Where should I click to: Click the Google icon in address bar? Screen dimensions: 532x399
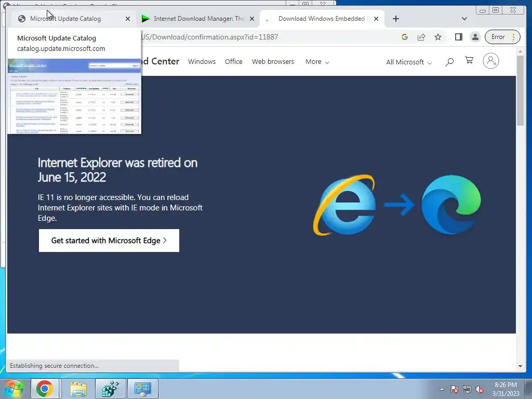[x=404, y=37]
